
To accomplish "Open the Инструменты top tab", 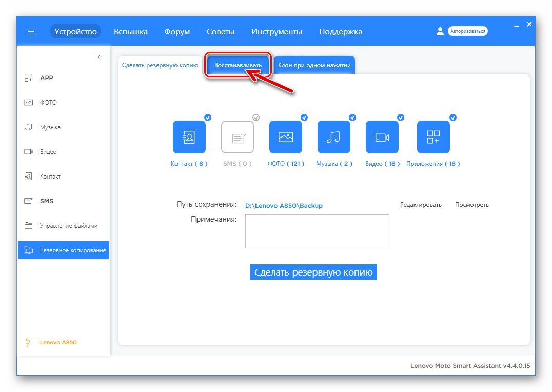I will (277, 32).
